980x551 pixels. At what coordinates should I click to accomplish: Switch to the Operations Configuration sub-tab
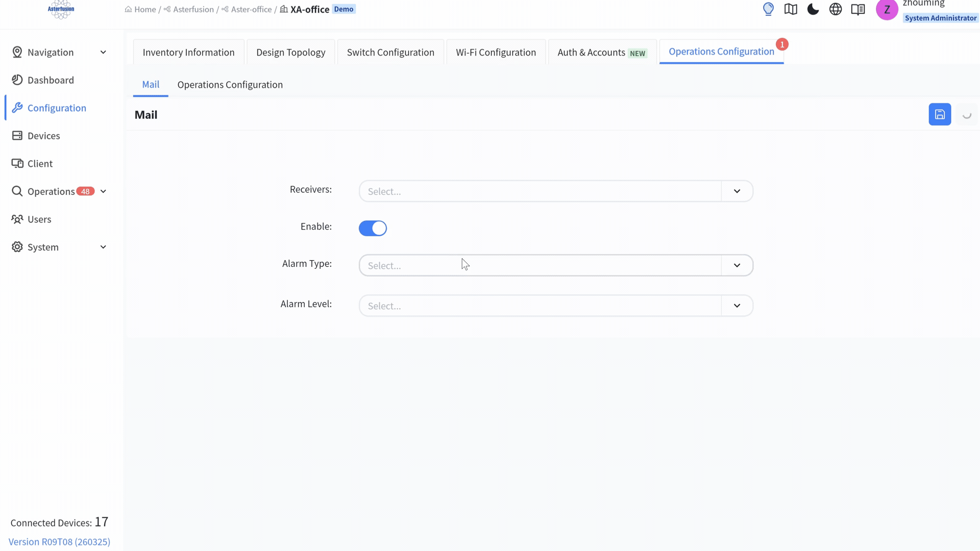pyautogui.click(x=230, y=85)
